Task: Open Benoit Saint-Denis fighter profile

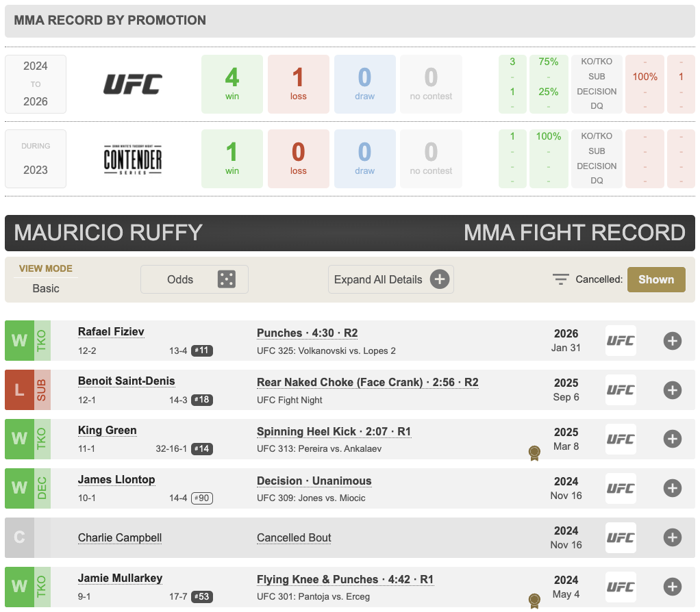Action: tap(126, 381)
